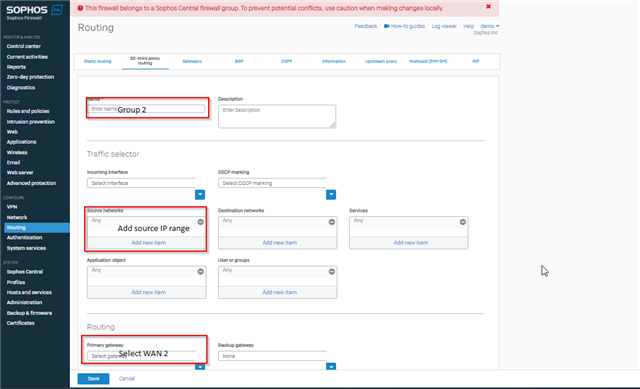Image resolution: width=640 pixels, height=389 pixels.
Task: Expand the demo user dropdown
Action: [x=489, y=26]
